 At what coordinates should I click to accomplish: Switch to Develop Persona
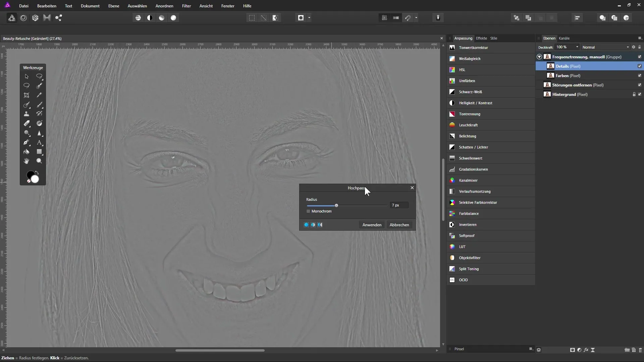coord(35,18)
